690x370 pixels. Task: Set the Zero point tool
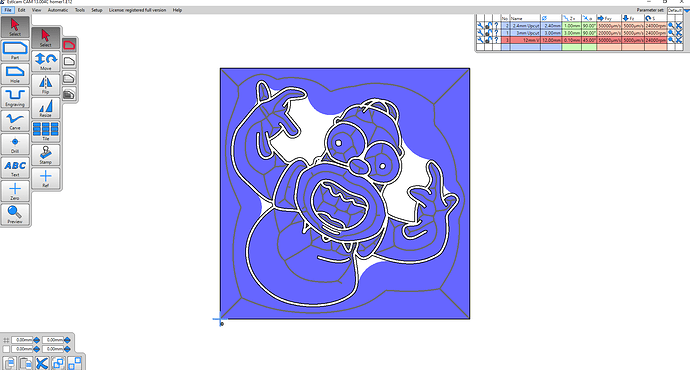tap(15, 190)
